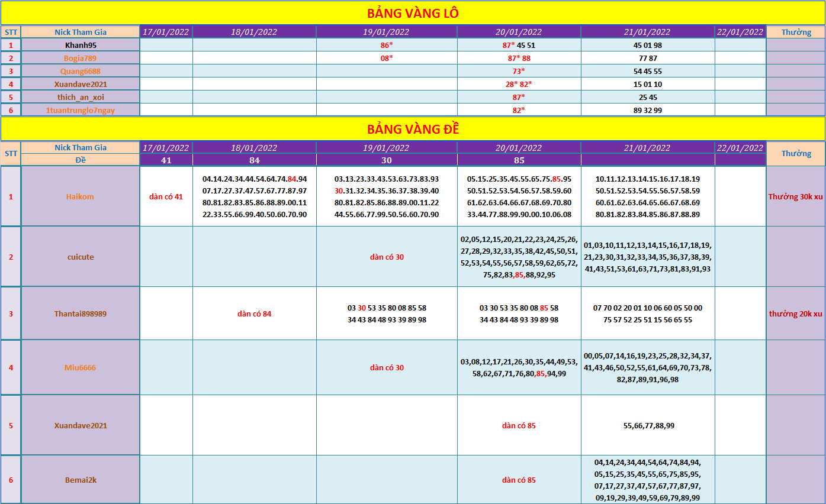Click Thantai898989's numbers for 19/01/2022
Image resolution: width=826 pixels, height=504 pixels.
tap(387, 314)
